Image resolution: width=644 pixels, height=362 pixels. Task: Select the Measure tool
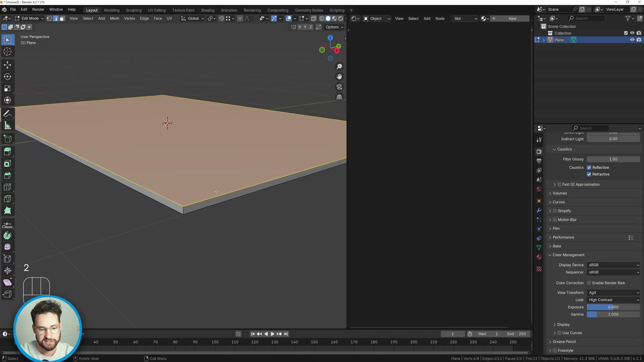pos(7,126)
